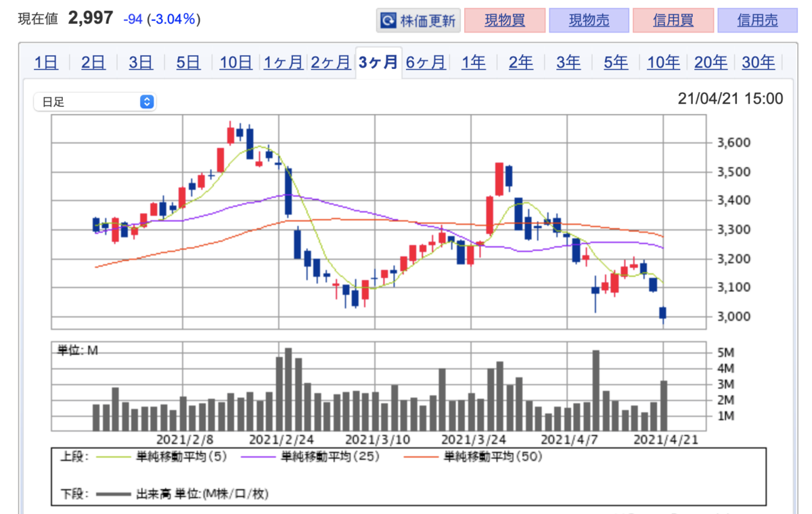Click the 単純移動平均(50) legend entry
This screenshot has width=812, height=514.
(x=473, y=457)
